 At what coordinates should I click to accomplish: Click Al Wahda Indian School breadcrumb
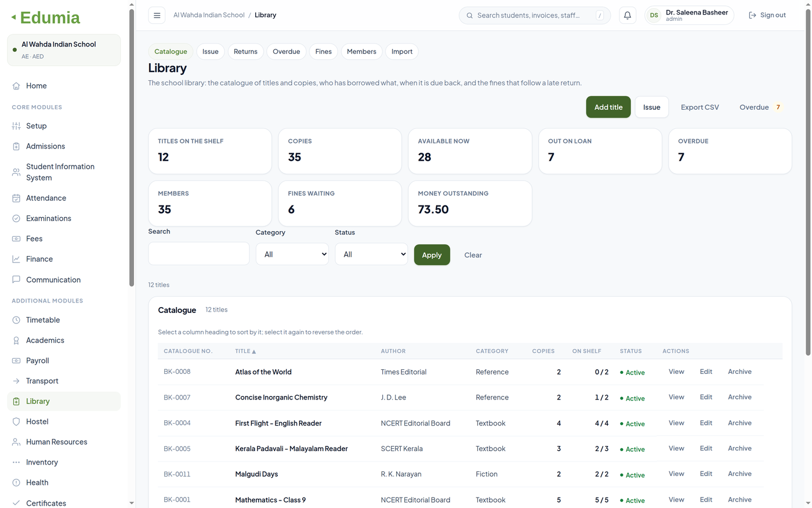pyautogui.click(x=209, y=15)
